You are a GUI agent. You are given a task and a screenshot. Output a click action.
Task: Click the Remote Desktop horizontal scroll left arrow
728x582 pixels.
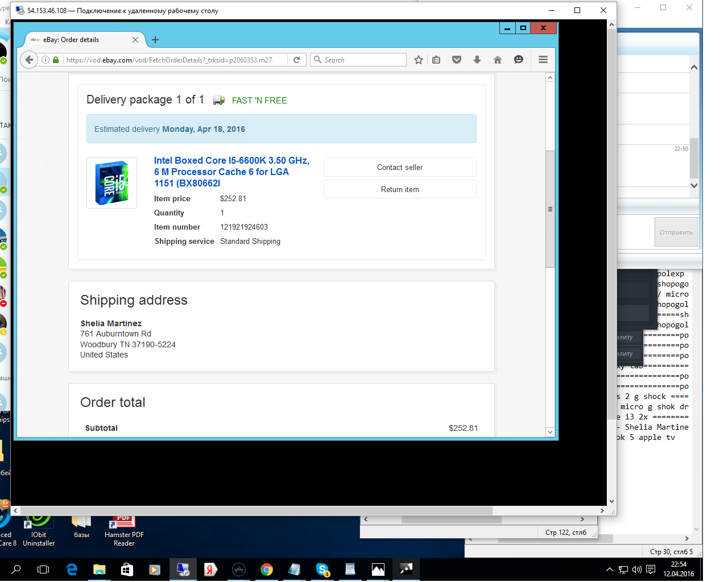coord(15,510)
